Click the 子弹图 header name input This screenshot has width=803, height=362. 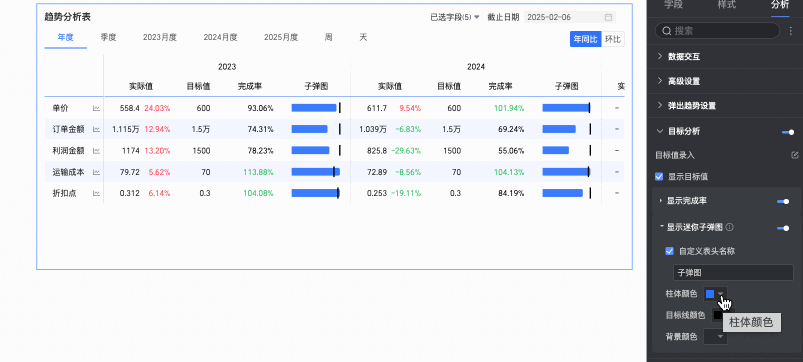(x=733, y=273)
